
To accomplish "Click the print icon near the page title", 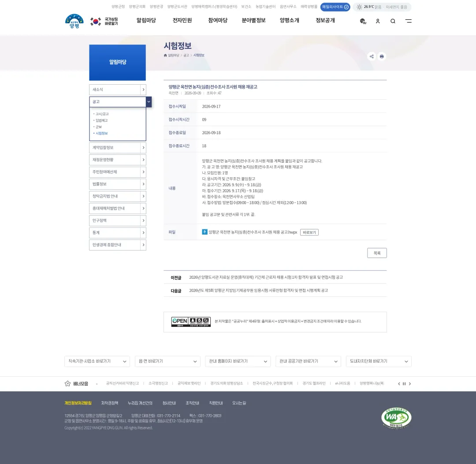I will [x=382, y=56].
